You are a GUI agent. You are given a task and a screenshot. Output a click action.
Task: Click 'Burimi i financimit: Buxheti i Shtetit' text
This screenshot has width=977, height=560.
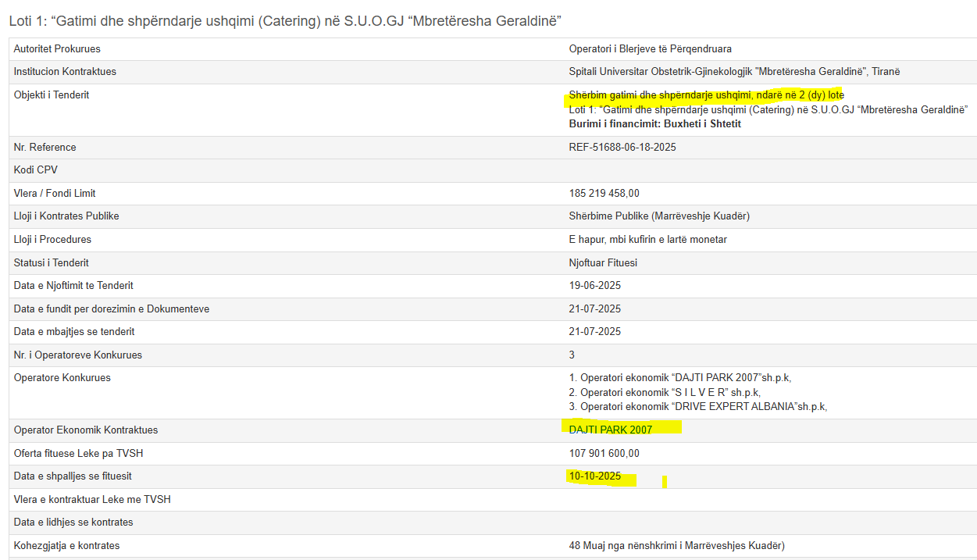654,123
